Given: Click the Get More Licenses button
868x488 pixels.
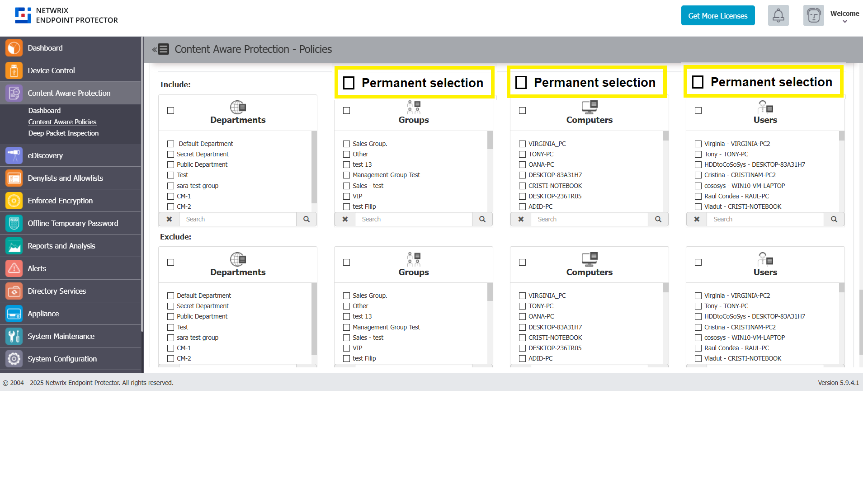Looking at the screenshot, I should click(x=718, y=16).
